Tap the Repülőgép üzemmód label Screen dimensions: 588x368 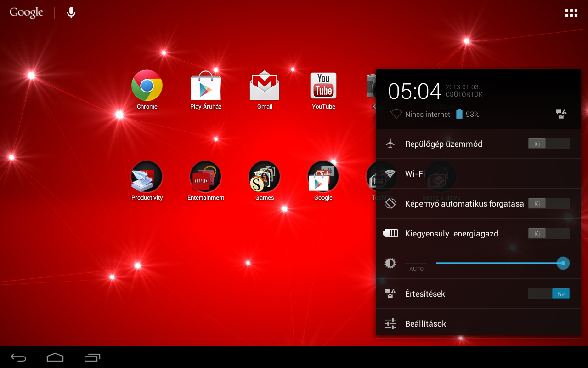point(444,144)
